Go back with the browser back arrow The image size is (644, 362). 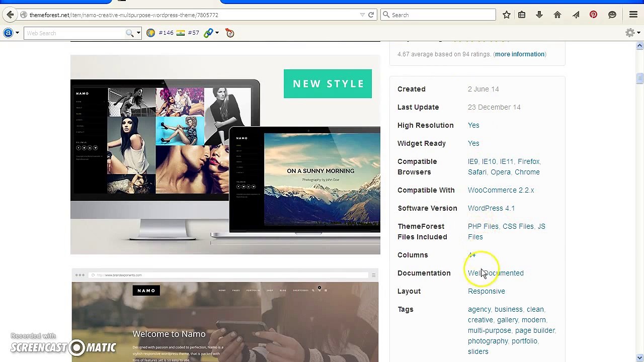click(10, 15)
